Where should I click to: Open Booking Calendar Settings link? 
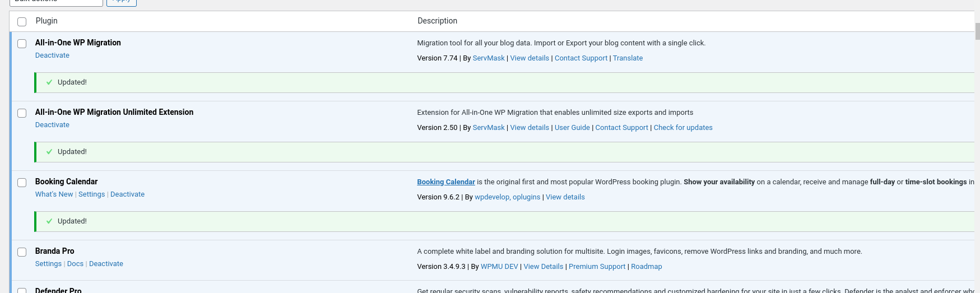tap(91, 194)
